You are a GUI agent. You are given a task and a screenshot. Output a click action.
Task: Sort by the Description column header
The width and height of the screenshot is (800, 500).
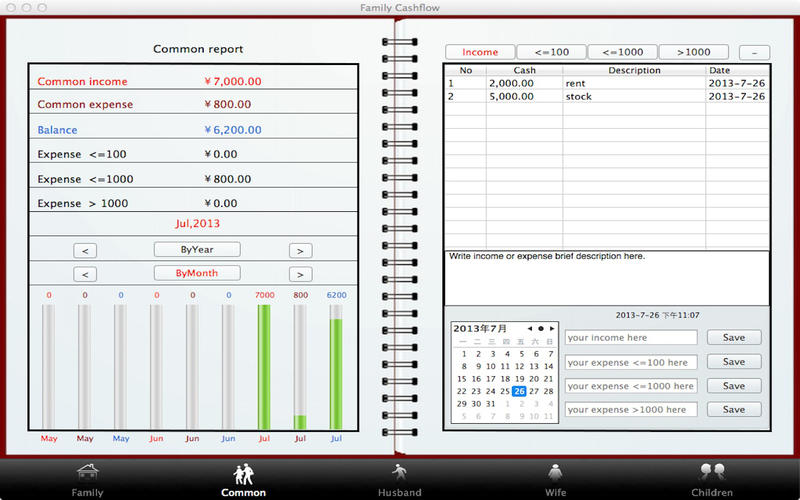(x=634, y=70)
